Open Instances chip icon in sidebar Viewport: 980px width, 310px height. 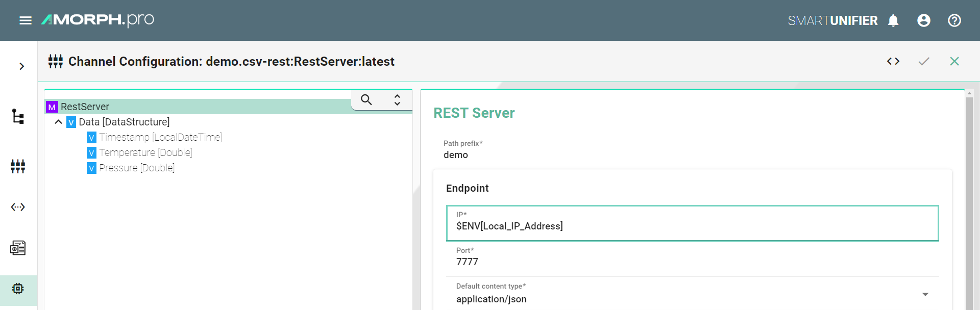pyautogui.click(x=18, y=289)
